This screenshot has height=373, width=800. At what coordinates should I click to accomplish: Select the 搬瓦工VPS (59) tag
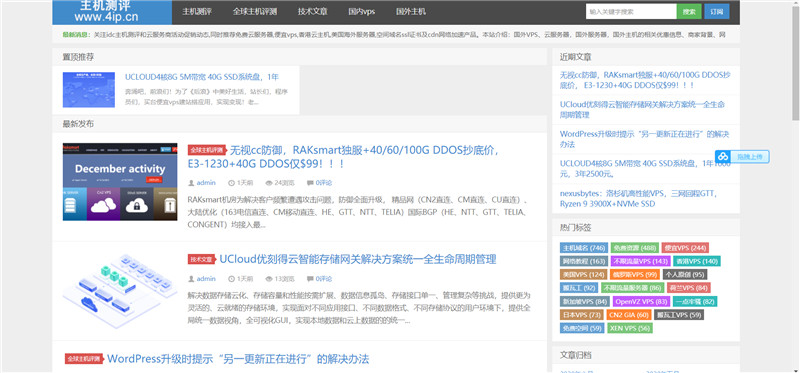[x=679, y=314]
